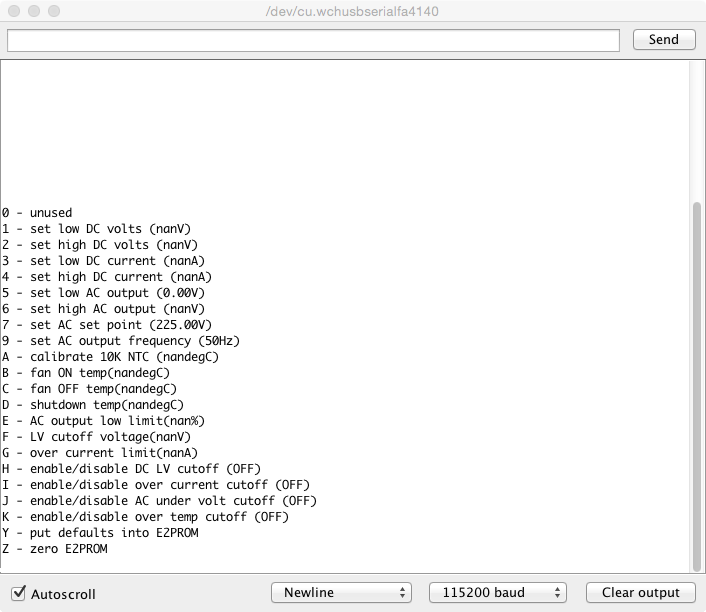Click the Send button
Image resolution: width=706 pixels, height=612 pixels.
(663, 40)
